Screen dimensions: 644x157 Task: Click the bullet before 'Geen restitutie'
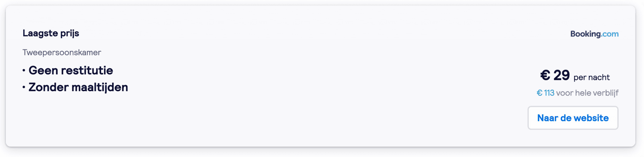coord(24,70)
